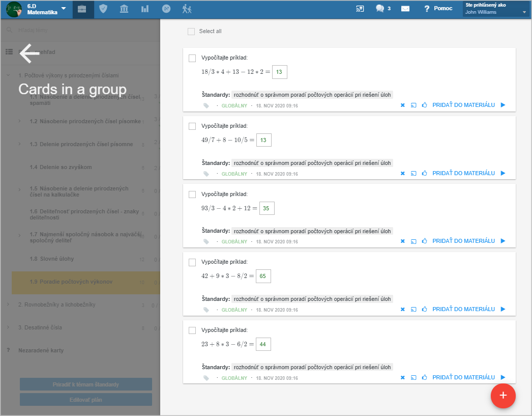
Task: Open the bar chart statistics icon
Action: pos(145,9)
